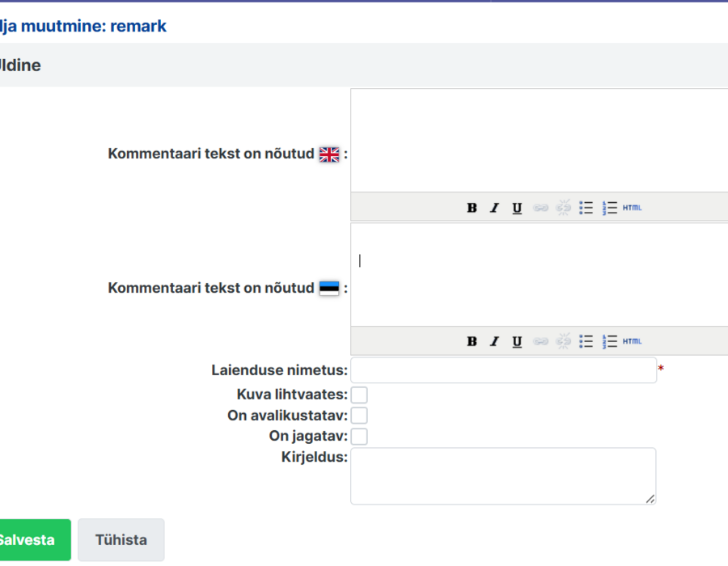Insert bullet list in English comment toolbar
728x566 pixels.
pyautogui.click(x=586, y=208)
